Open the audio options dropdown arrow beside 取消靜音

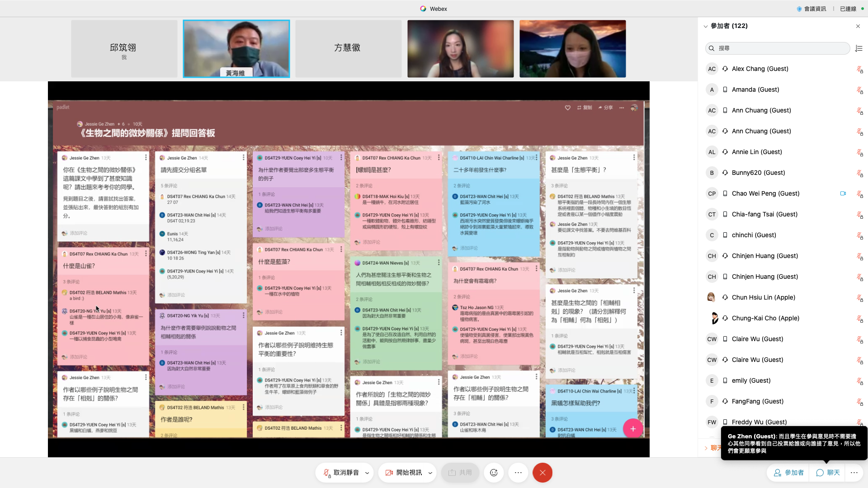367,473
